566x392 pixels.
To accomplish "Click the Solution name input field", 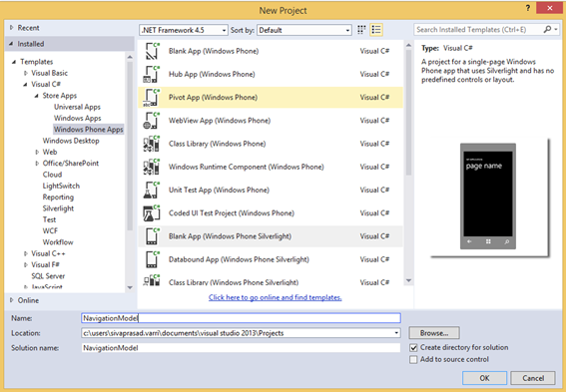I will click(x=241, y=348).
